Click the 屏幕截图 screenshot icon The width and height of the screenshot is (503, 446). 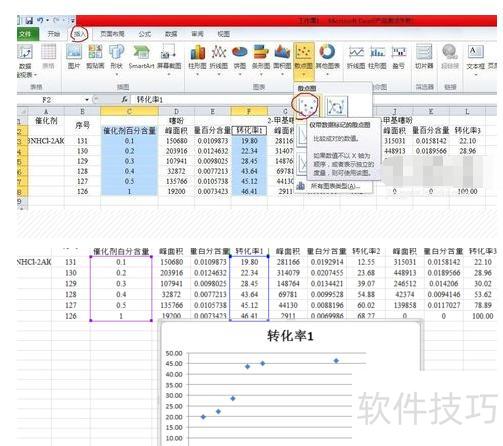(x=169, y=52)
